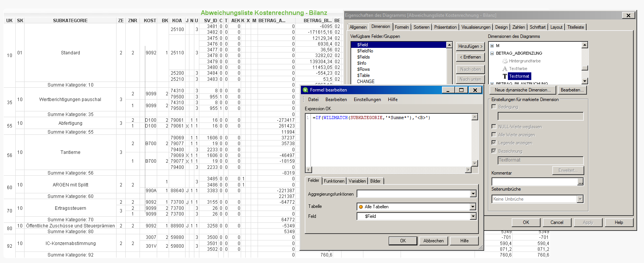The height and width of the screenshot is (263, 644).
Task: Click right arrow of formula editor horizontal scrollbar
Action: [x=468, y=170]
